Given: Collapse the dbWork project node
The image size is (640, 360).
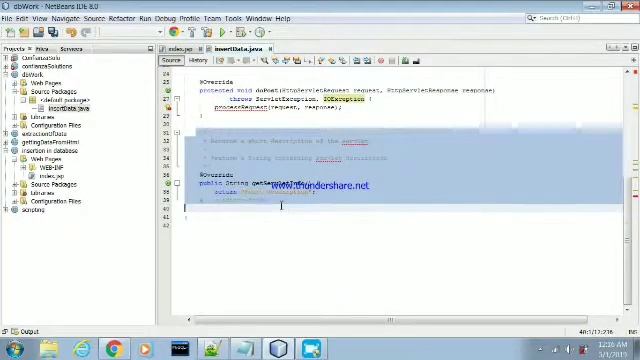Looking at the screenshot, I should coord(6,75).
